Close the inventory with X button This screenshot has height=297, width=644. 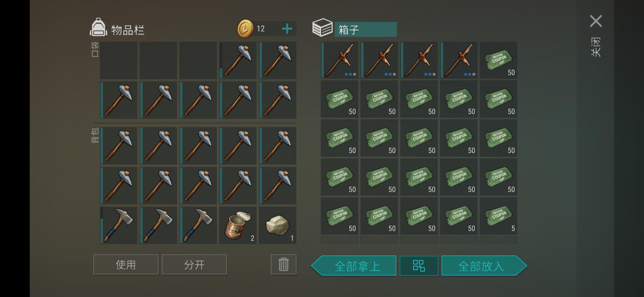596,21
